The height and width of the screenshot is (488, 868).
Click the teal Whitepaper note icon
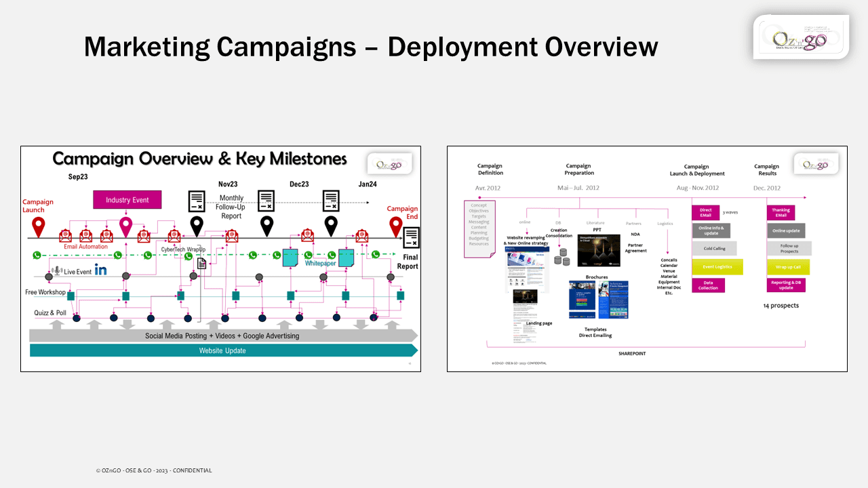(291, 258)
